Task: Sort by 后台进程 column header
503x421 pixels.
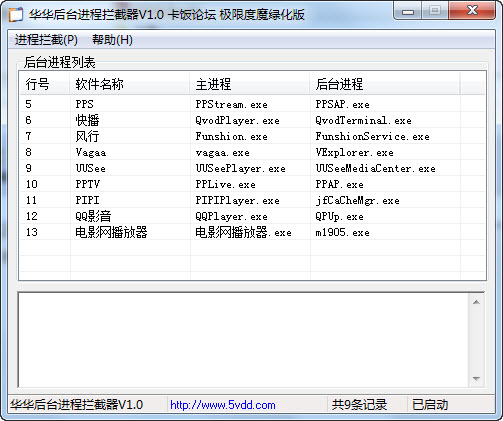Action: tap(385, 84)
